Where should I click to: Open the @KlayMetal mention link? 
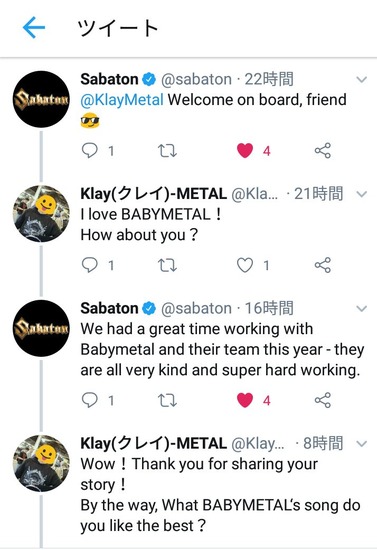122,100
